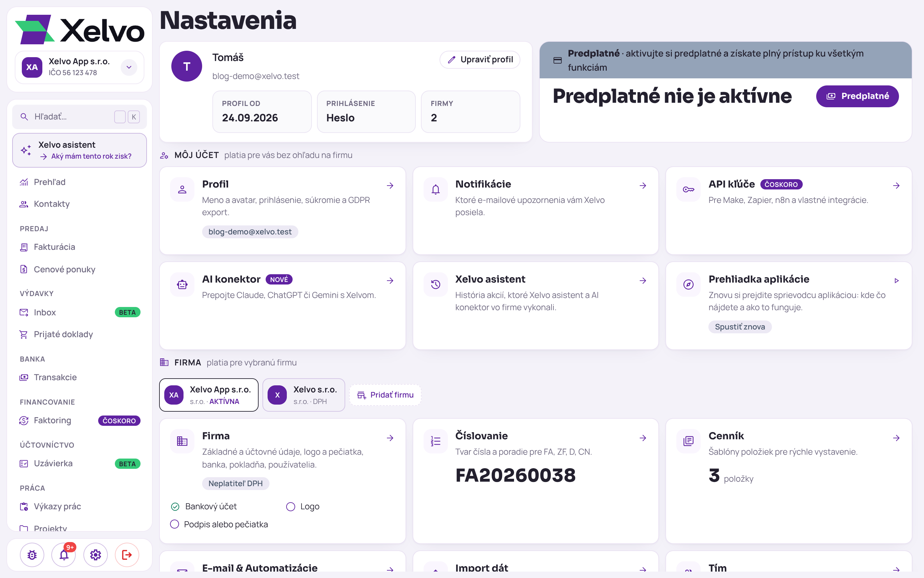Open Uzávierka in the sidebar

pyautogui.click(x=80, y=463)
